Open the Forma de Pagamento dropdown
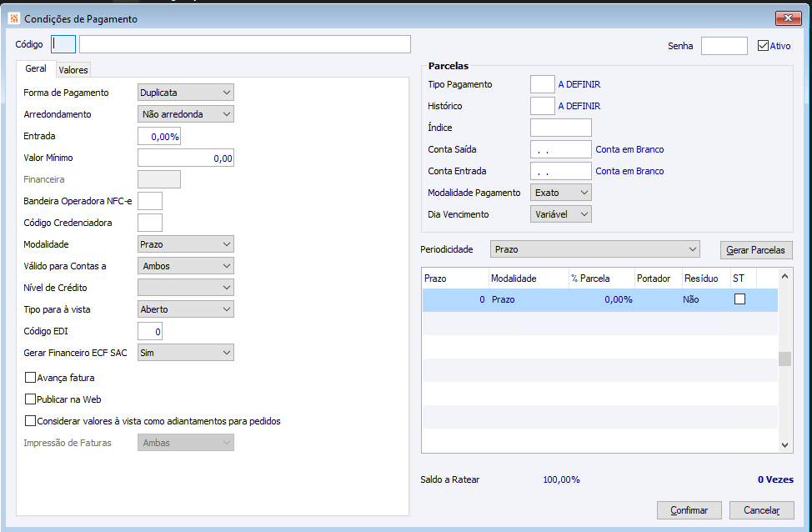This screenshot has height=532, width=812. (185, 93)
